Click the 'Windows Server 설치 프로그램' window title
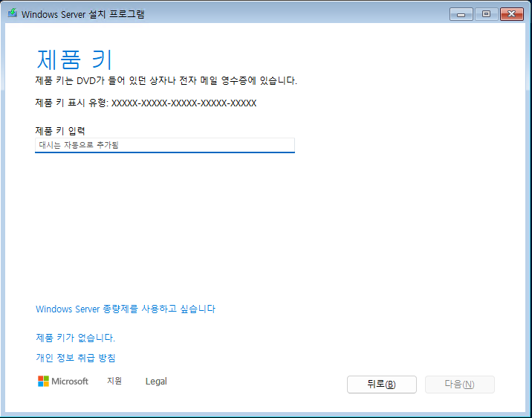 point(83,14)
